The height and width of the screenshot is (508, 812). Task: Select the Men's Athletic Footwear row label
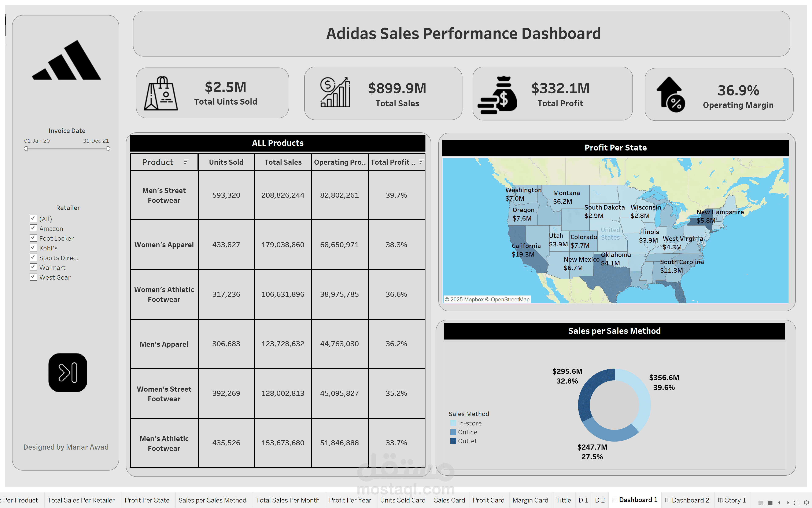click(x=164, y=443)
